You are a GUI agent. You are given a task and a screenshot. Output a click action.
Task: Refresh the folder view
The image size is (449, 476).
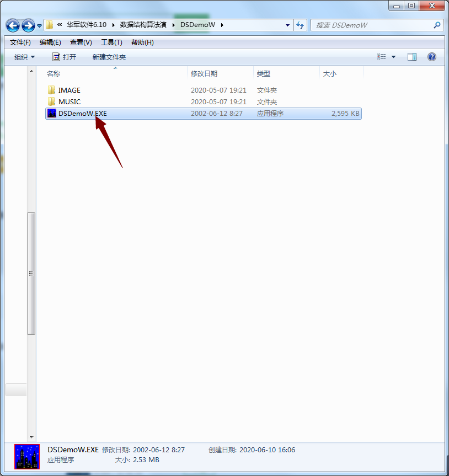[300, 25]
